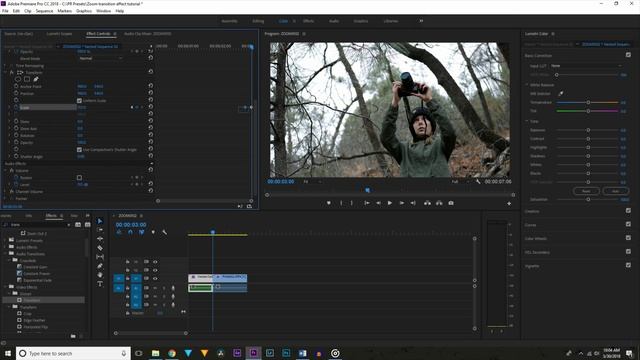Open timeline display settings wrench
The height and width of the screenshot is (360, 640).
164,232
